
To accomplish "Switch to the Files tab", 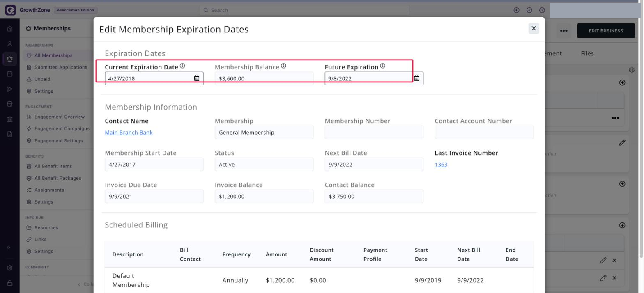I will (587, 53).
